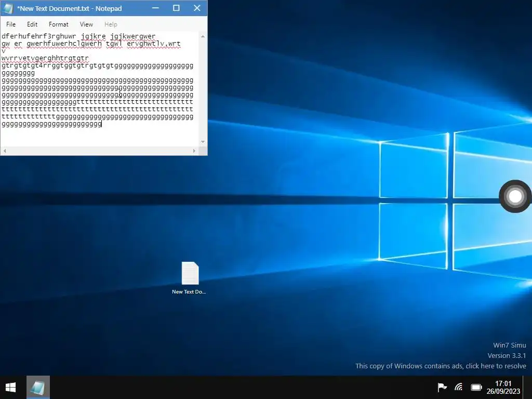Click the text 'dferhufehrf3rghuwr' in first line
The width and height of the screenshot is (532, 399).
38,36
